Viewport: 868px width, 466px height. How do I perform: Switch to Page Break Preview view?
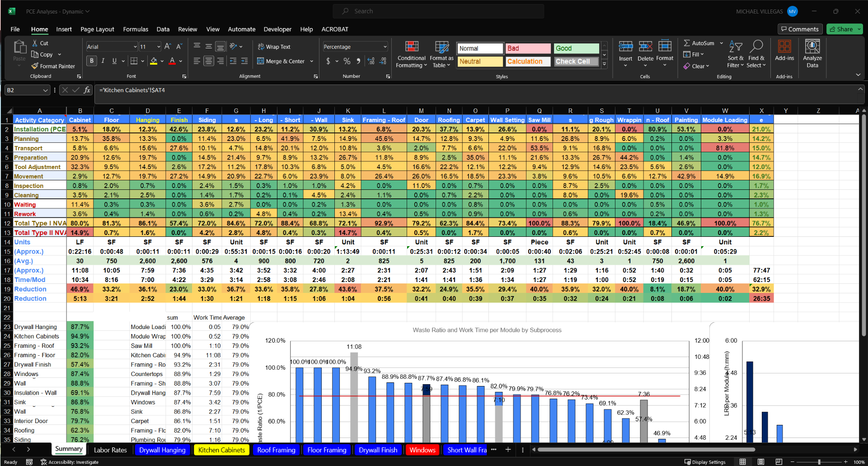[x=779, y=462]
